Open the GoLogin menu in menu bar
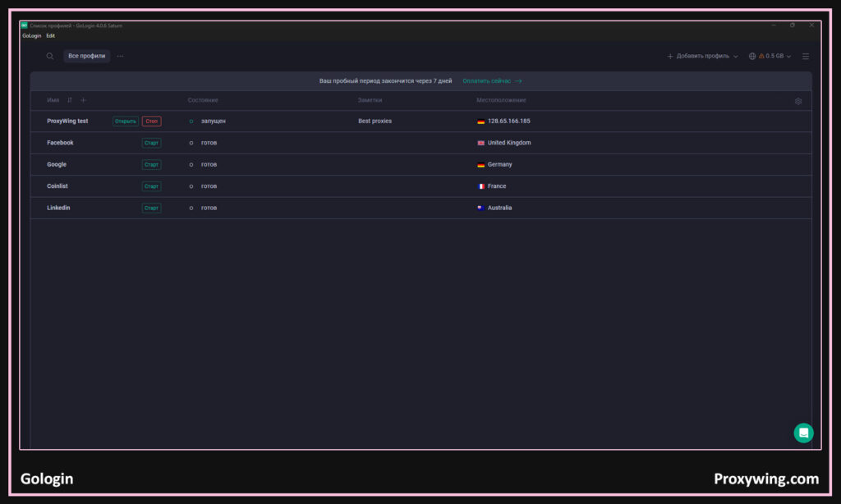Screen dimensions: 841x504 click(x=31, y=36)
